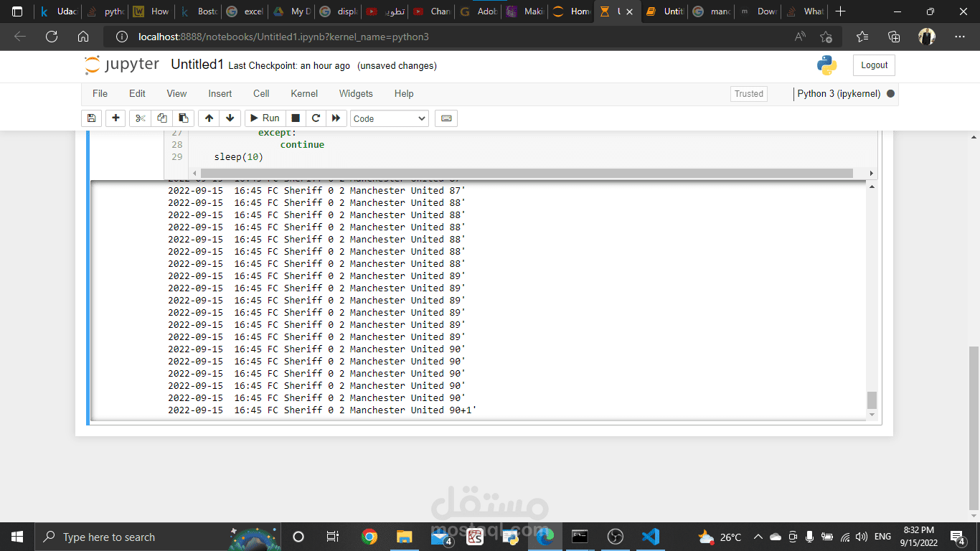Viewport: 980px width, 551px height.
Task: Rename notebook title Untitled1
Action: (x=197, y=65)
